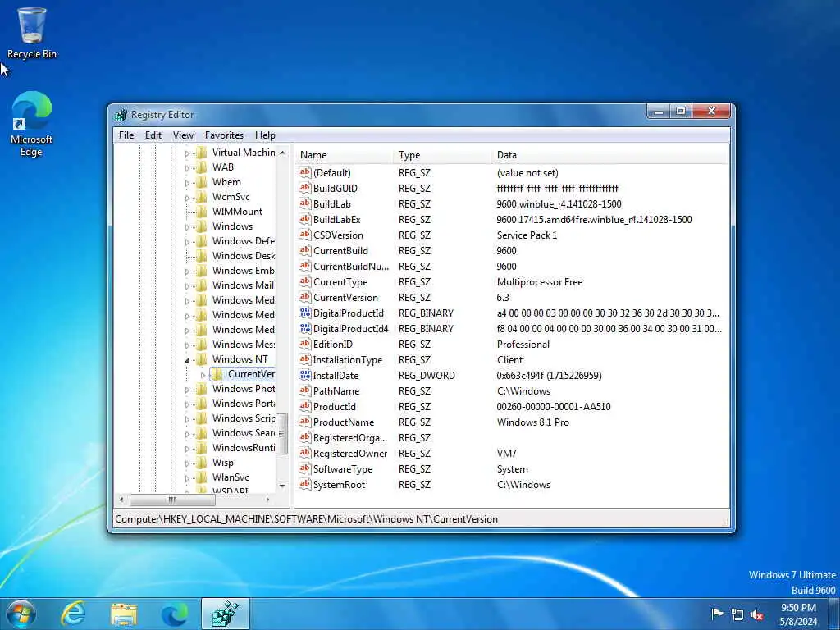The image size is (840, 630).
Task: Click the CurrentVer folder icon in tree
Action: 217,374
